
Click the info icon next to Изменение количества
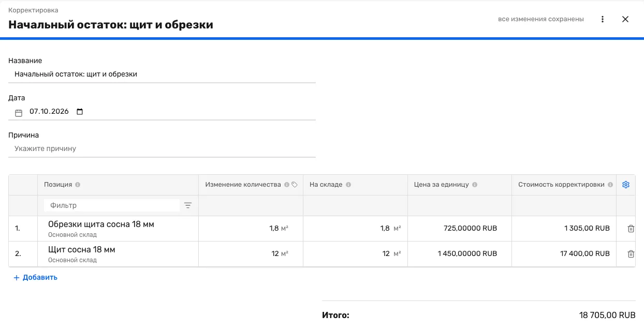pos(287,185)
